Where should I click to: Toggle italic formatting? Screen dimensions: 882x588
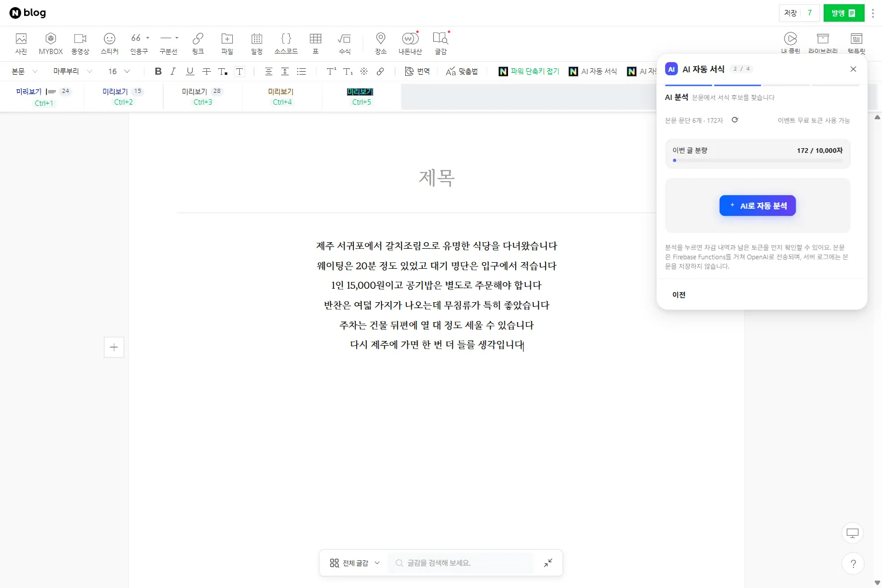click(x=173, y=71)
